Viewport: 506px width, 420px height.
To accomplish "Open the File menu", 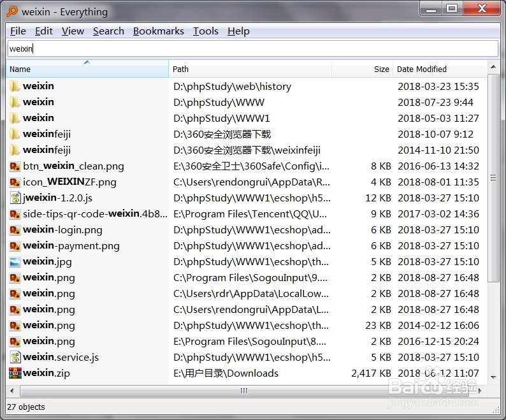I will pos(18,31).
